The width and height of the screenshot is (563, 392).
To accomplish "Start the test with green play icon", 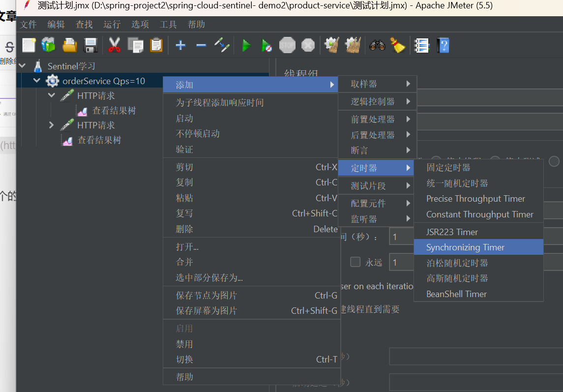I will [x=246, y=46].
